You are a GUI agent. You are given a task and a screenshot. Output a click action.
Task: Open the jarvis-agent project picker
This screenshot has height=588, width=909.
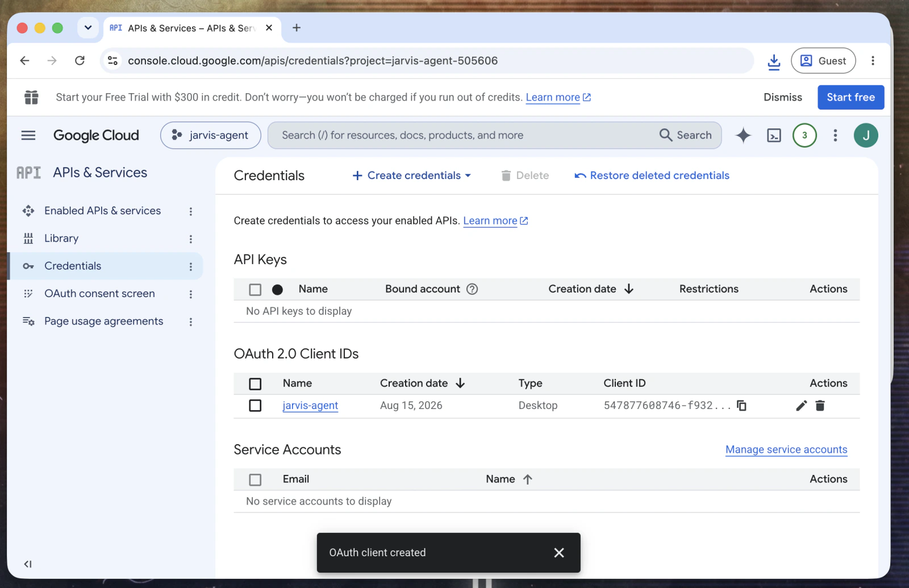pos(211,135)
